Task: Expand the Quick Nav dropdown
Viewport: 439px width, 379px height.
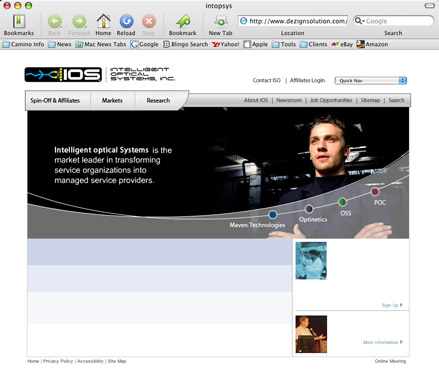Action: click(371, 81)
